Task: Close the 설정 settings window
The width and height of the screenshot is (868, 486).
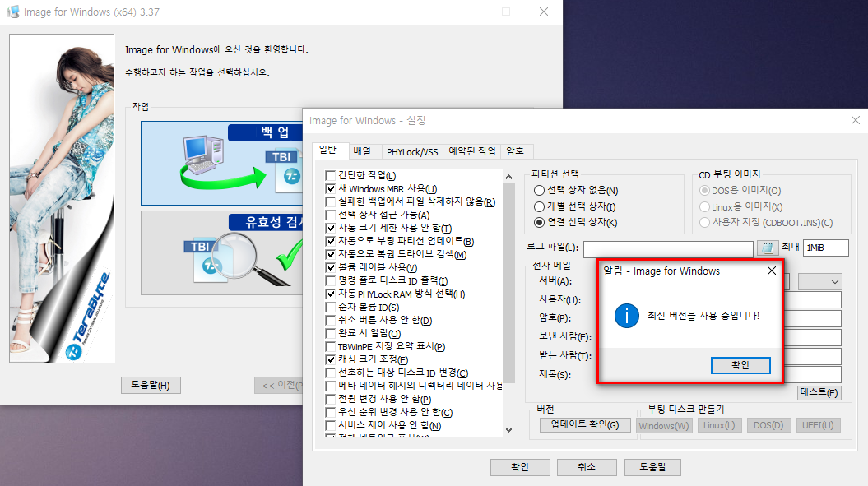Action: coord(856,120)
